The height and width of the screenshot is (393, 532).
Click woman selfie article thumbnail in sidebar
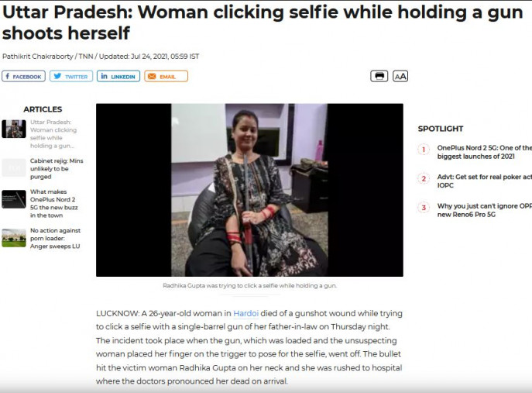click(14, 129)
